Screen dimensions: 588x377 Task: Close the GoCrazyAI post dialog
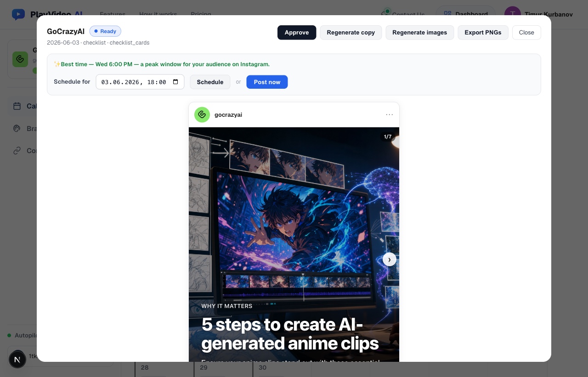(x=526, y=32)
